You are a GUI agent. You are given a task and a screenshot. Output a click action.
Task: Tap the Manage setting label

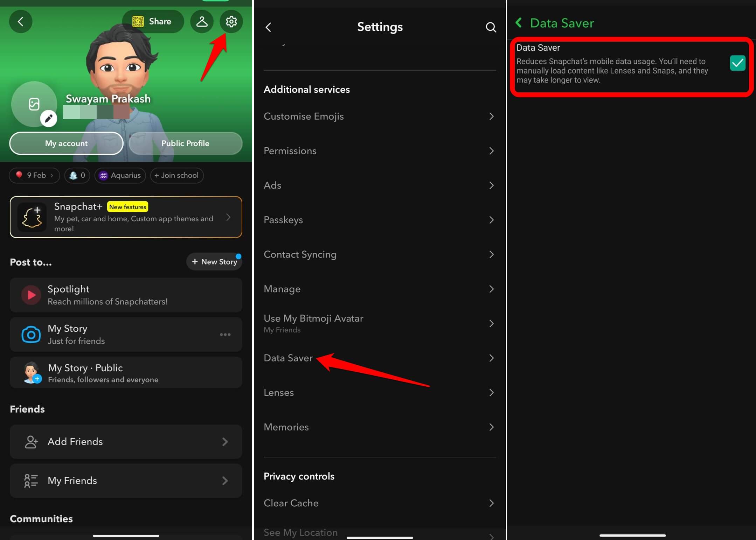point(282,289)
